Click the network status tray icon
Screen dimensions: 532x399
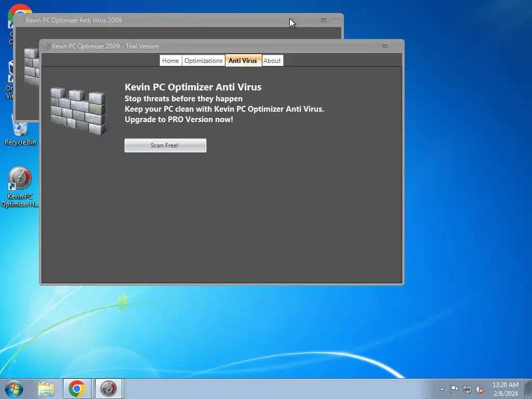(467, 389)
